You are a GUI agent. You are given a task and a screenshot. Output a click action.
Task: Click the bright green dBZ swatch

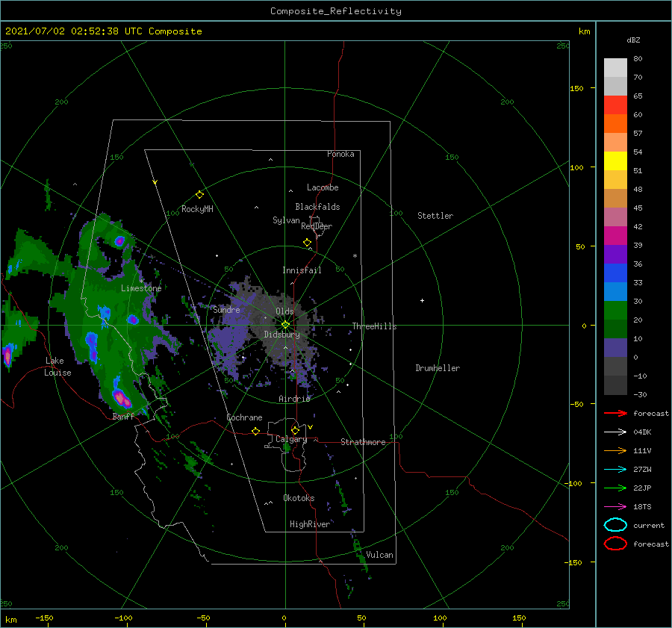(615, 310)
